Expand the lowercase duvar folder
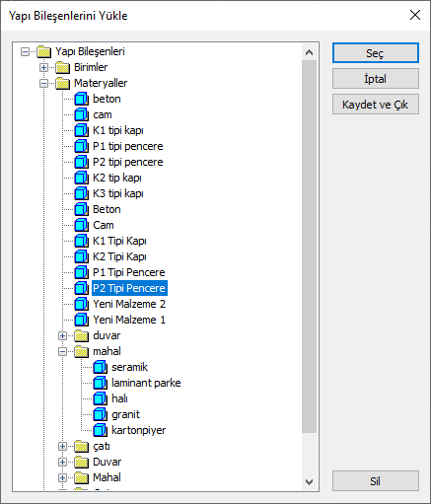This screenshot has height=504, width=431. [62, 335]
